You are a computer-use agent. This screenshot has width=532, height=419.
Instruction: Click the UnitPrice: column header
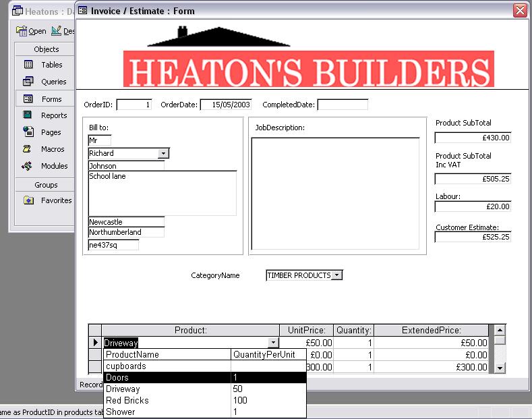[x=306, y=331]
